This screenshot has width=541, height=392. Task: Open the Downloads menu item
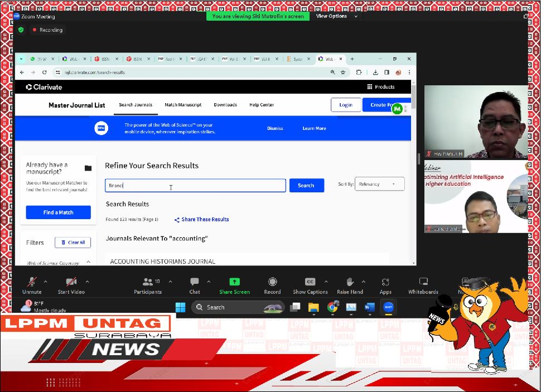pos(225,105)
